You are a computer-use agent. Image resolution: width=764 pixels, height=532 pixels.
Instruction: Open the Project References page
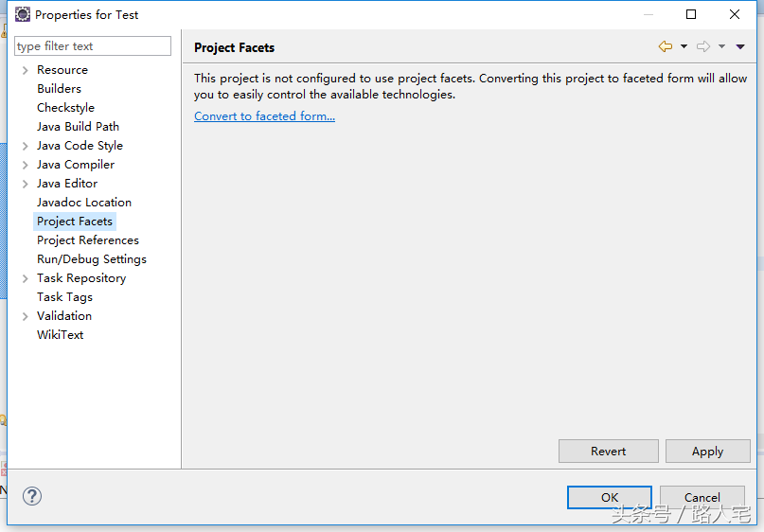pyautogui.click(x=87, y=240)
